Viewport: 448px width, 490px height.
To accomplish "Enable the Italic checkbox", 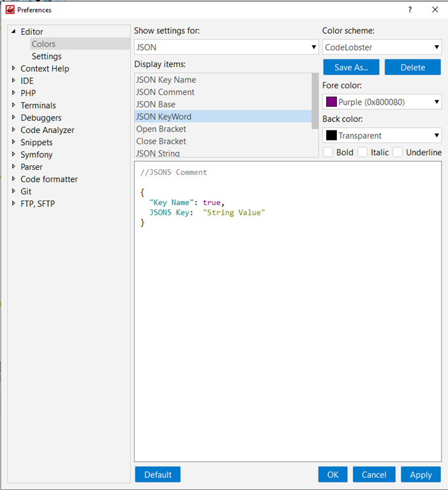I will click(362, 152).
